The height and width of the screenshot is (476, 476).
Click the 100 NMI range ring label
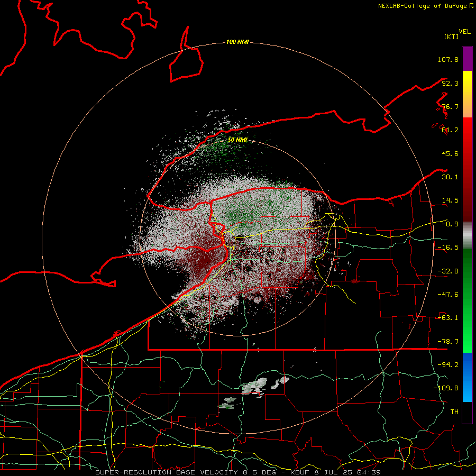[x=237, y=42]
